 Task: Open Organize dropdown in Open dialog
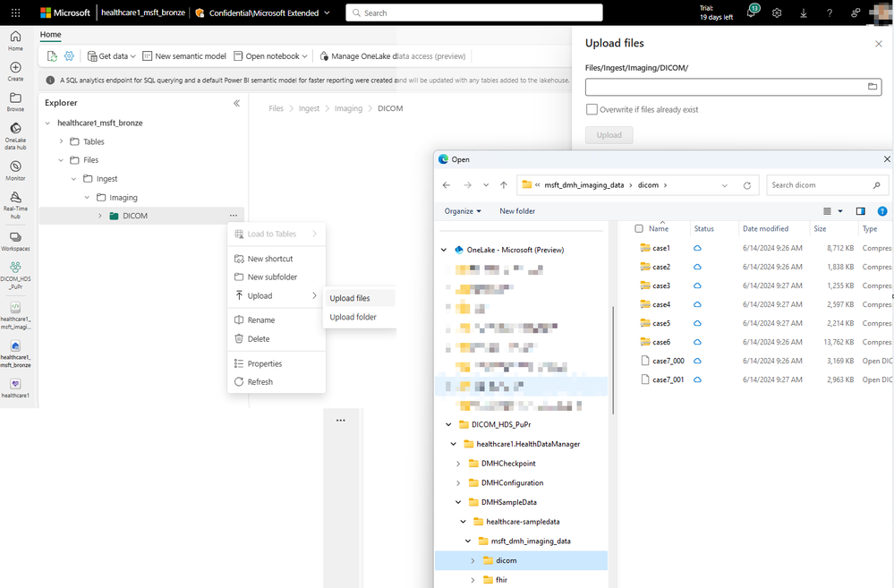pyautogui.click(x=463, y=211)
